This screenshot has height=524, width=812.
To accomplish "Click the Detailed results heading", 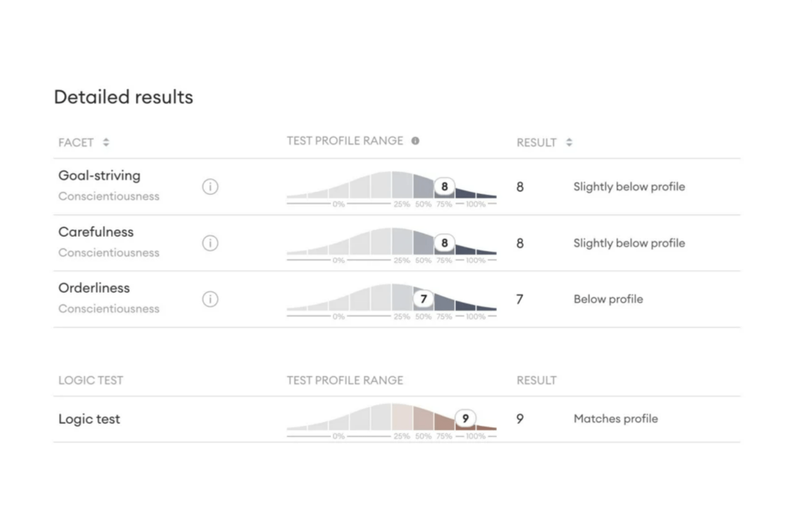I will pyautogui.click(x=124, y=97).
